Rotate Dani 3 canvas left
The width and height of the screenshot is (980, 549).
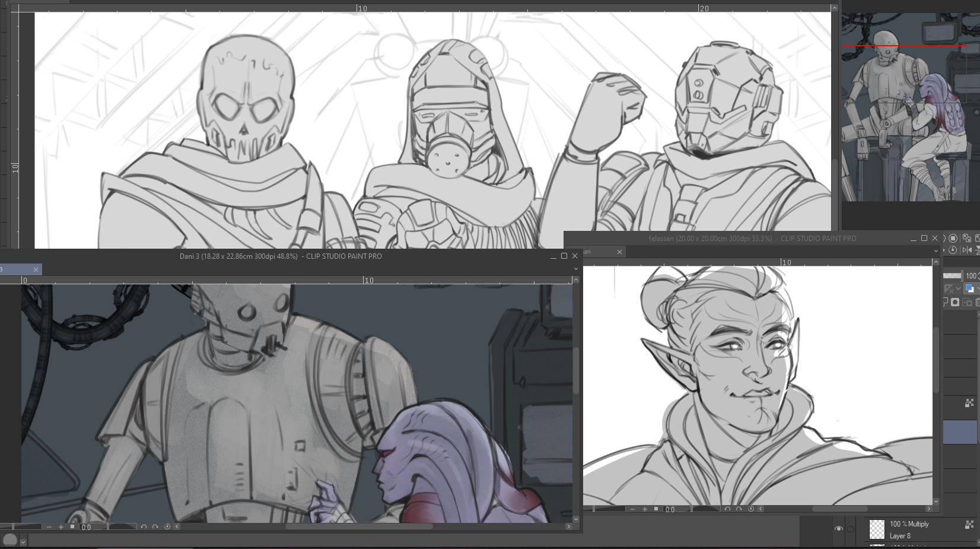point(144,526)
